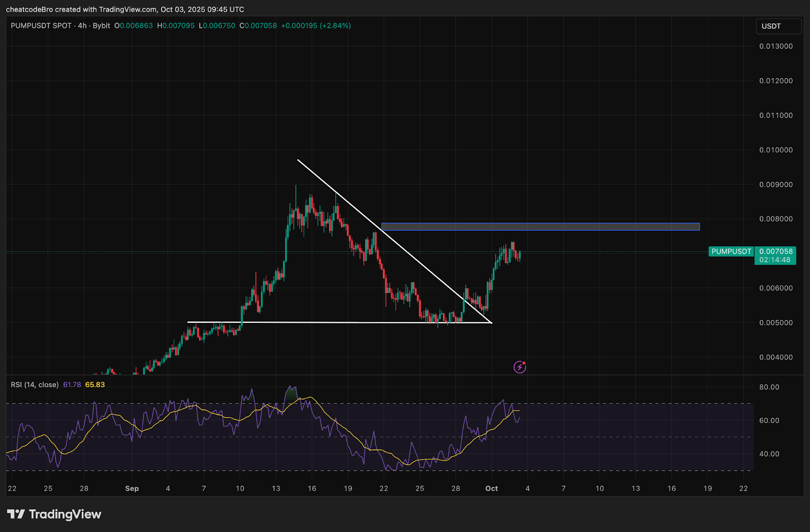
Task: Click the Oct label on the time axis
Action: [491, 489]
